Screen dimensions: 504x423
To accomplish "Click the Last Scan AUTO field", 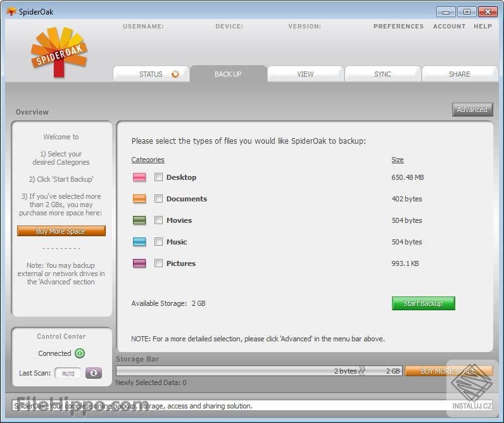I will click(68, 373).
